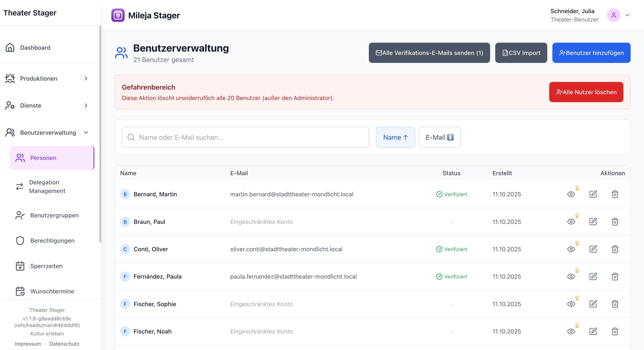Click the Mileja Stager logo icon
Viewport: 644px width, 350px height.
[x=118, y=15]
